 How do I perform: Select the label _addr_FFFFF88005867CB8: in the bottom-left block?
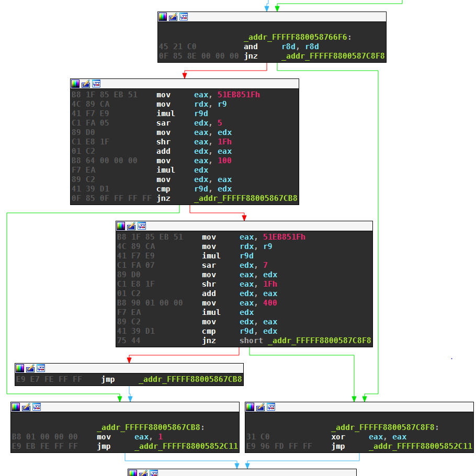150,427
